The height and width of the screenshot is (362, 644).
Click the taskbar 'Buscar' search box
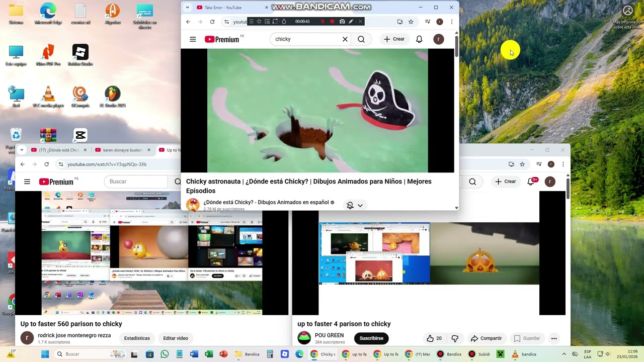click(90, 354)
